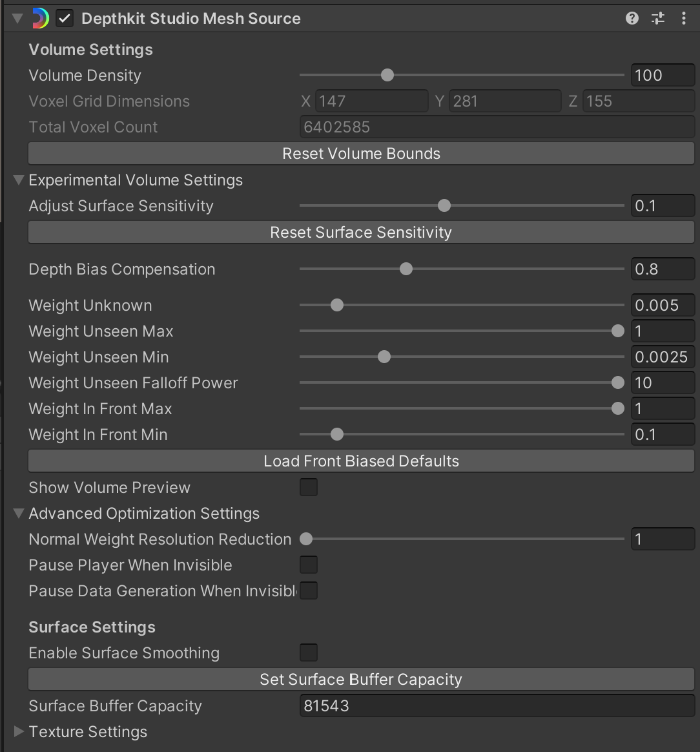Click the Adjust Surface Sensitivity slider handle
Viewport: 700px width, 752px height.
[x=444, y=205]
